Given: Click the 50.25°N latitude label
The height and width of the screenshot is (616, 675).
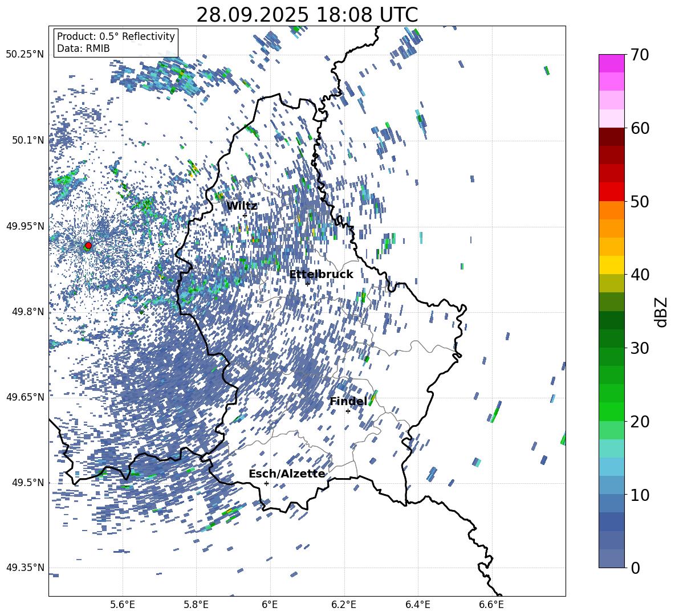Looking at the screenshot, I should (x=25, y=55).
